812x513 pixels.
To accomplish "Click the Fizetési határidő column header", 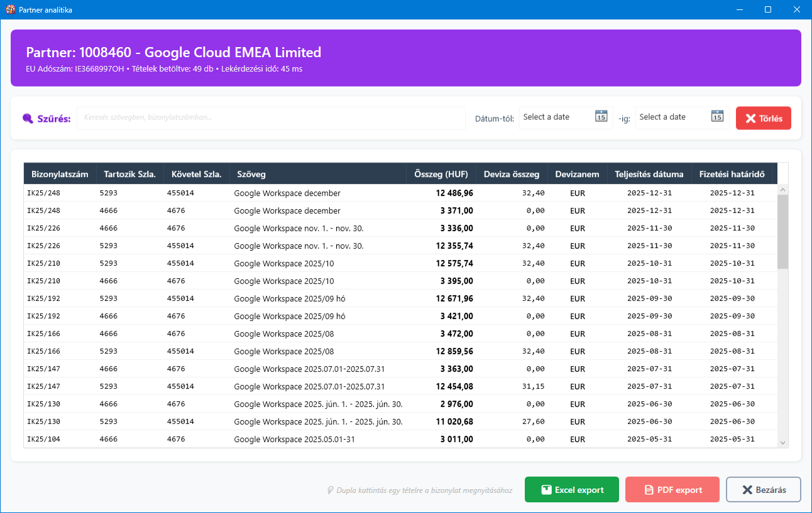I will [732, 174].
